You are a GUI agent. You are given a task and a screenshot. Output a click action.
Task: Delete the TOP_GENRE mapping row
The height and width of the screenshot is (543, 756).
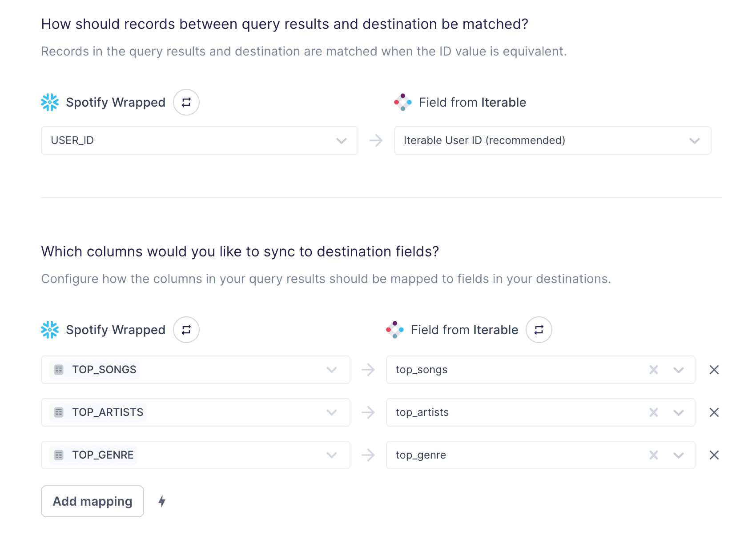[x=714, y=455]
